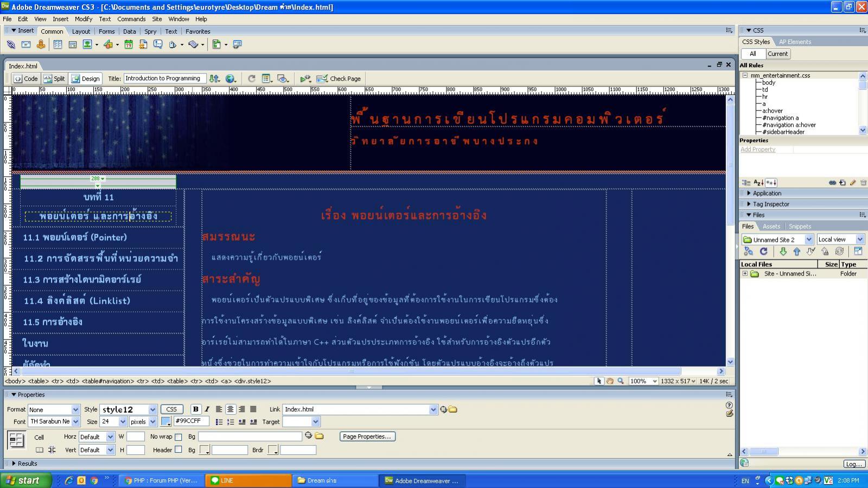Open File Management in the document toolbar

click(x=214, y=79)
